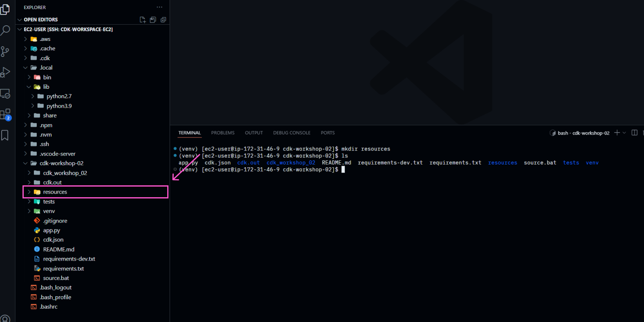644x322 pixels.
Task: Open Extensions view with badge
Action: (x=5, y=115)
